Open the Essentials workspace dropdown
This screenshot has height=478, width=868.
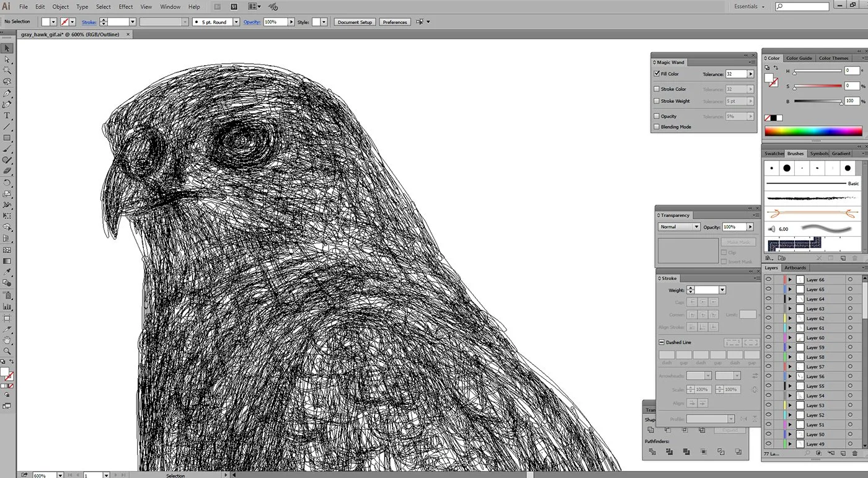pos(749,6)
